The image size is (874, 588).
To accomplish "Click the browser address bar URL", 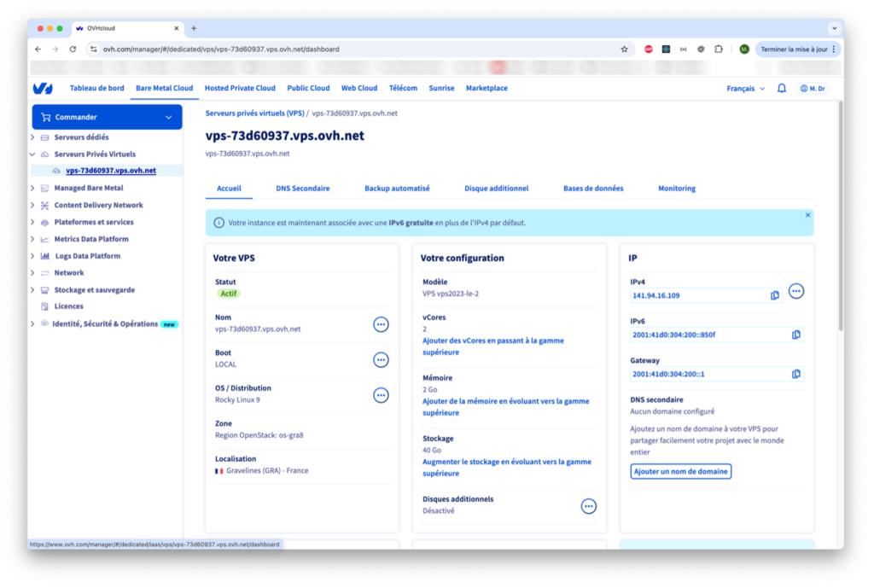I will coord(221,49).
